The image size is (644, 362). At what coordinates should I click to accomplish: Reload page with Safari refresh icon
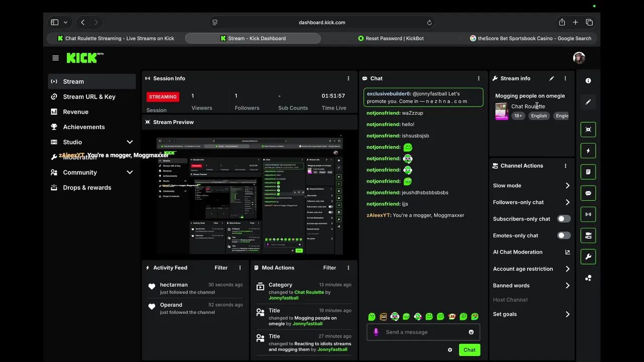(429, 23)
